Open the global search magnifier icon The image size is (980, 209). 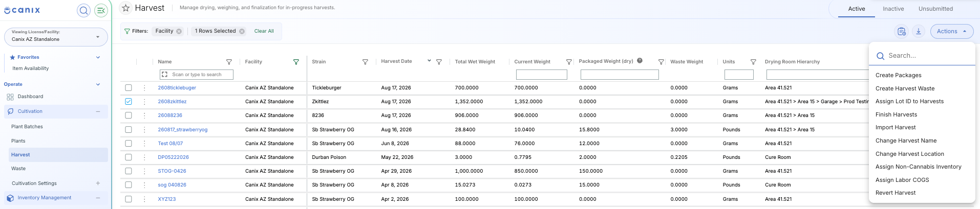click(83, 10)
